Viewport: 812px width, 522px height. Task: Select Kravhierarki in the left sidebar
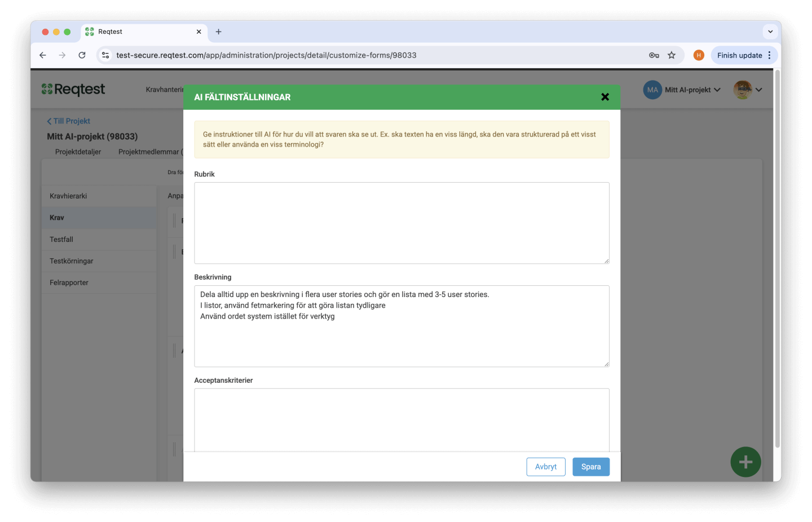pos(68,196)
